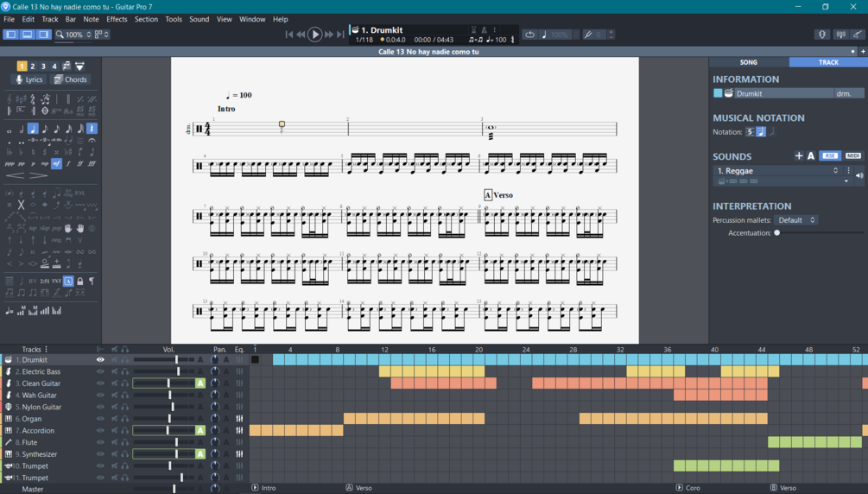
Task: Click the MIDI sound mode button
Action: (853, 156)
